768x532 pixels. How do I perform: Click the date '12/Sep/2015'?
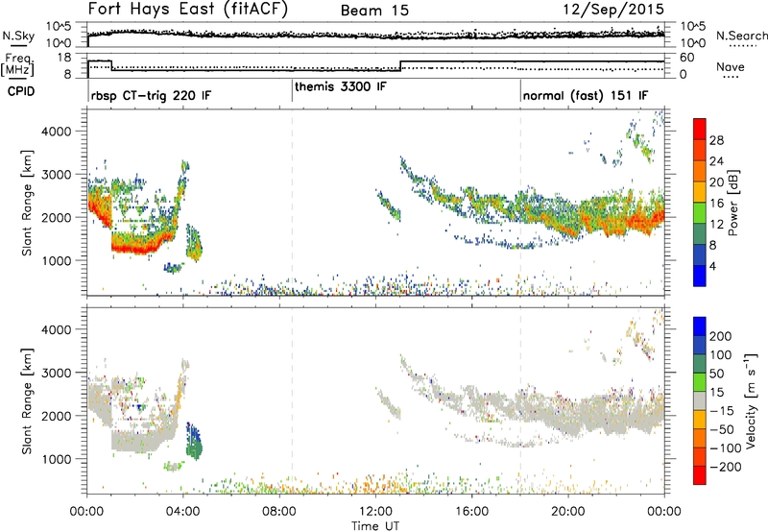click(613, 9)
